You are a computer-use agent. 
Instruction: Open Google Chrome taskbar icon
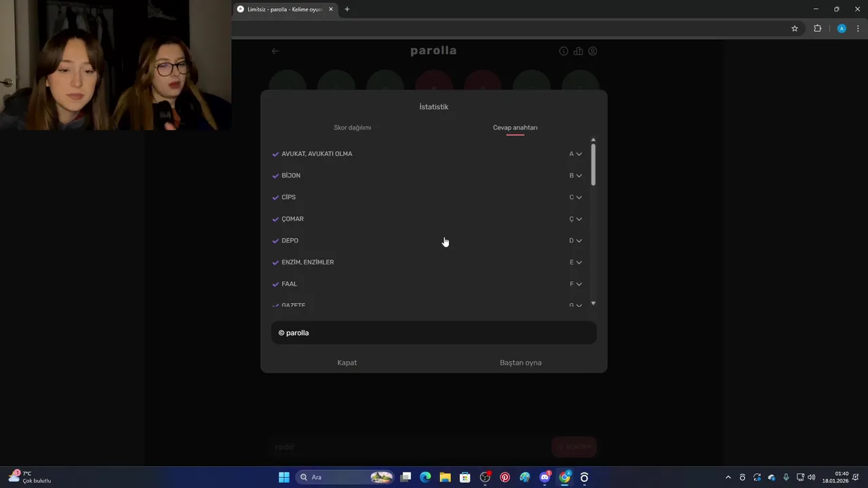[565, 477]
